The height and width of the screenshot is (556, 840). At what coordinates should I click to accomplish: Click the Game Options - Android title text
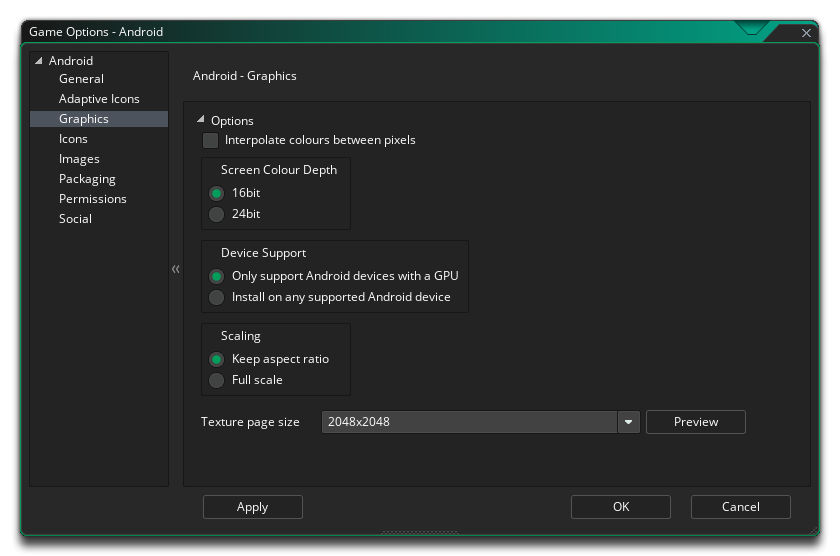click(96, 32)
